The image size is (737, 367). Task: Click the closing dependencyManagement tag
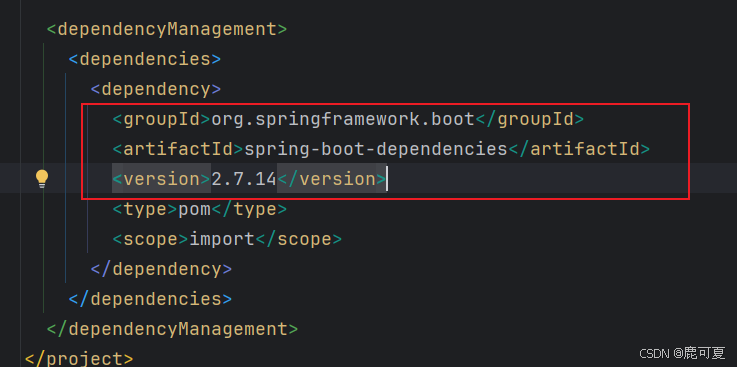coord(172,329)
